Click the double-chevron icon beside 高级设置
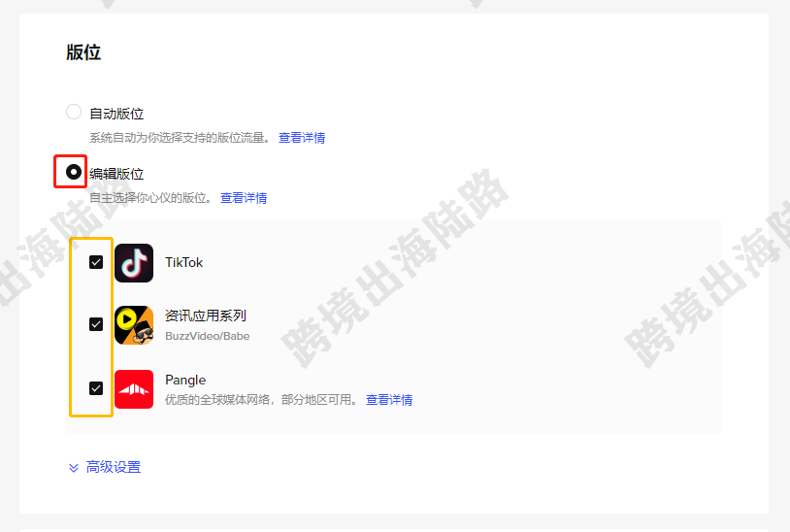Image resolution: width=790 pixels, height=532 pixels. pyautogui.click(x=74, y=468)
